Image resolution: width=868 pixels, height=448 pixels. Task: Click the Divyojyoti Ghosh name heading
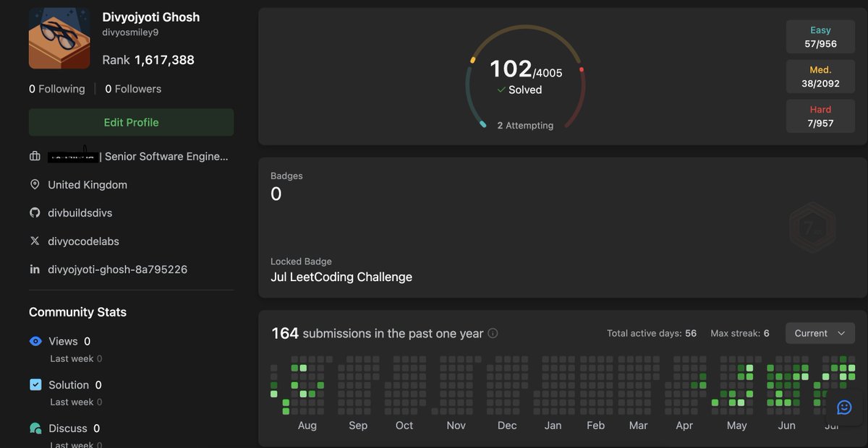point(151,17)
